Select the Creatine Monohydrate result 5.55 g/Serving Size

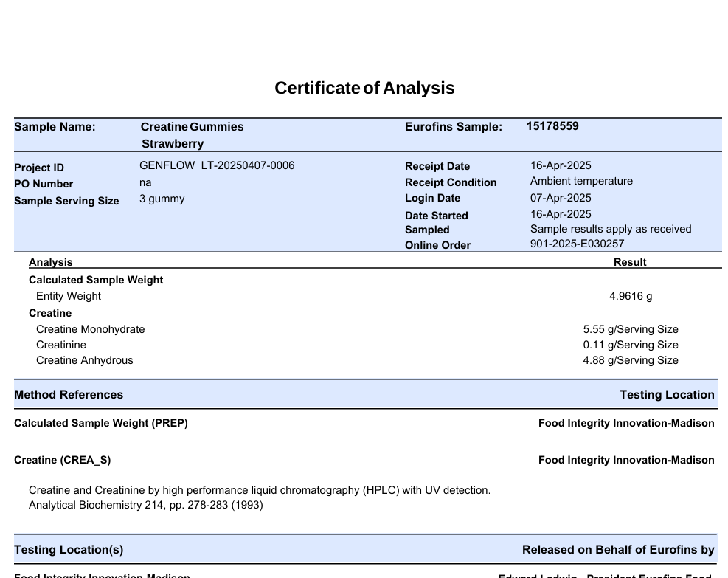pos(630,329)
